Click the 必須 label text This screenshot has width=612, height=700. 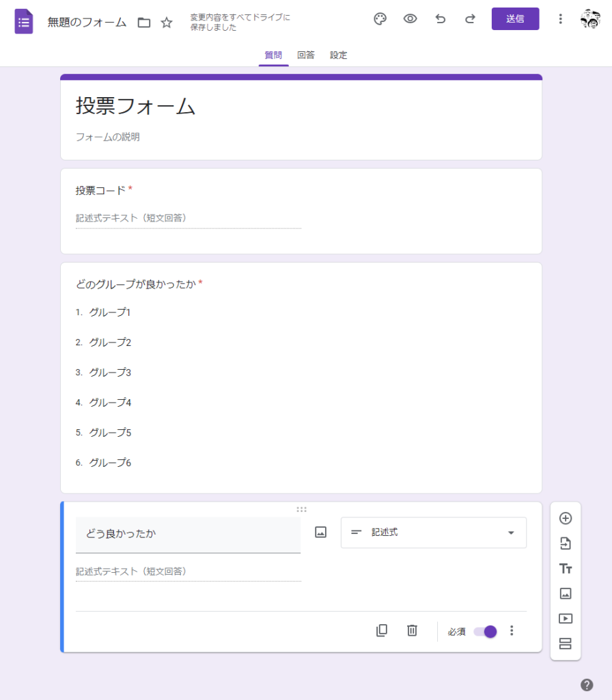click(x=456, y=632)
